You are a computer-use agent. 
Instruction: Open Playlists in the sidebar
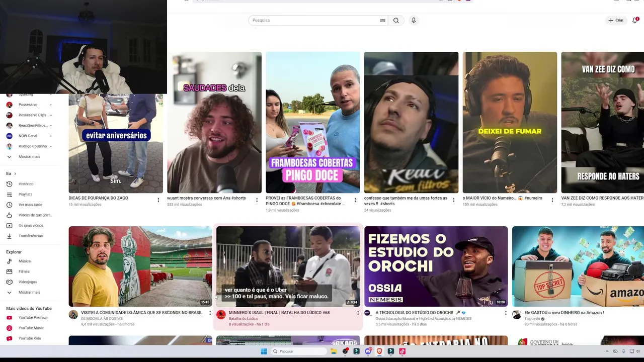click(x=25, y=194)
